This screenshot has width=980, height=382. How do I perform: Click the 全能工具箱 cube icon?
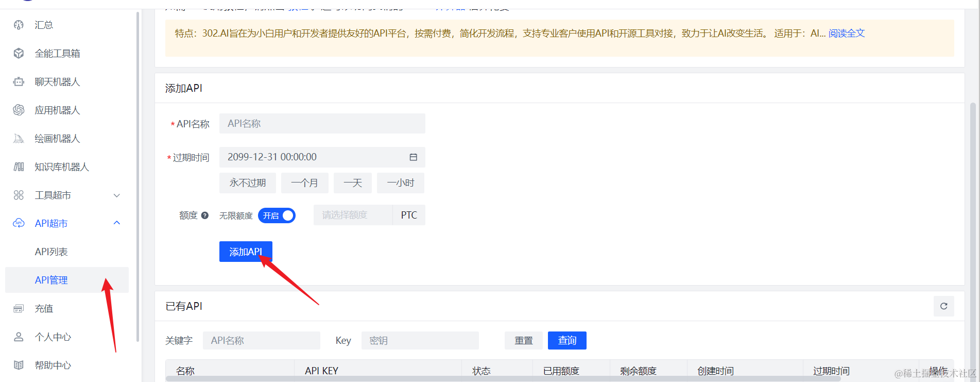(x=19, y=53)
